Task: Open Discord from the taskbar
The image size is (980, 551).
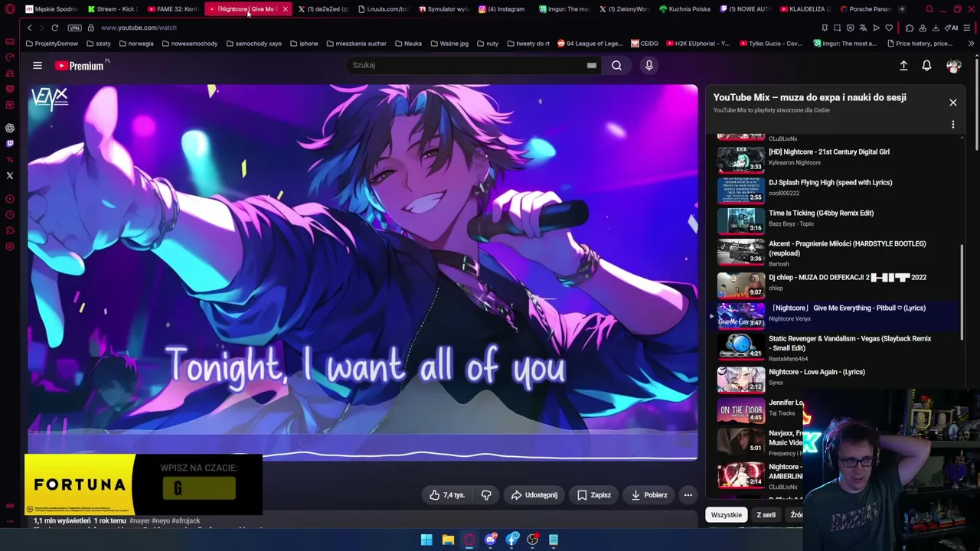Action: pos(491,540)
